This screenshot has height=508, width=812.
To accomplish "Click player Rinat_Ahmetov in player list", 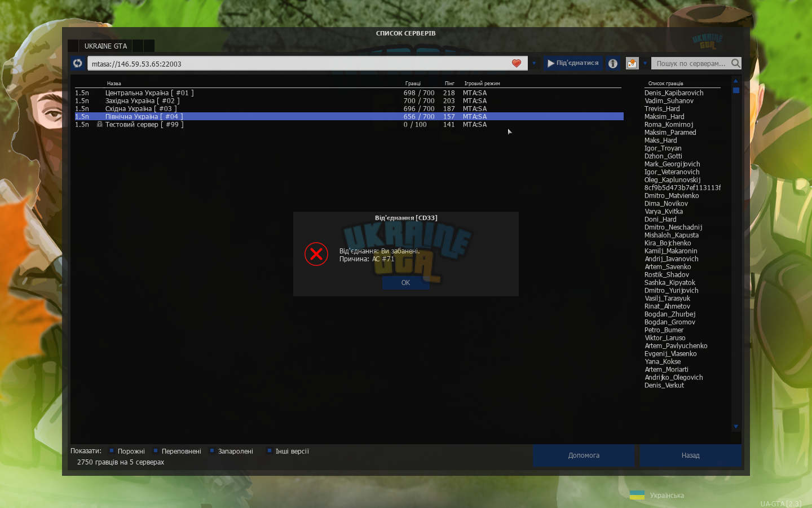I will (667, 306).
